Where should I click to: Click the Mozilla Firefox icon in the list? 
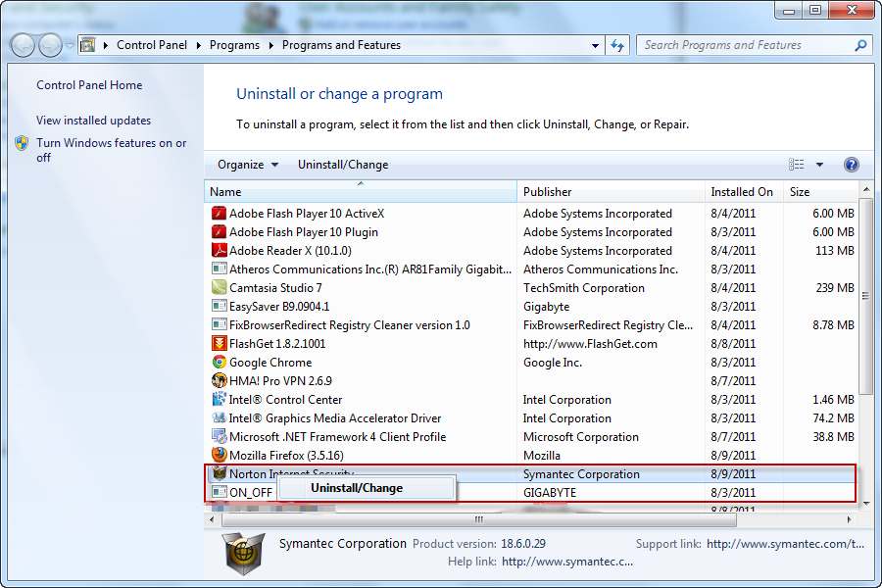219,455
